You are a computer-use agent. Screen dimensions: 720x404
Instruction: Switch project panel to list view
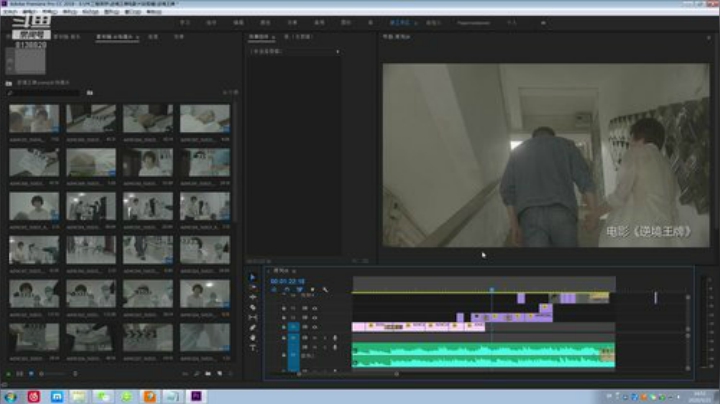(20, 374)
